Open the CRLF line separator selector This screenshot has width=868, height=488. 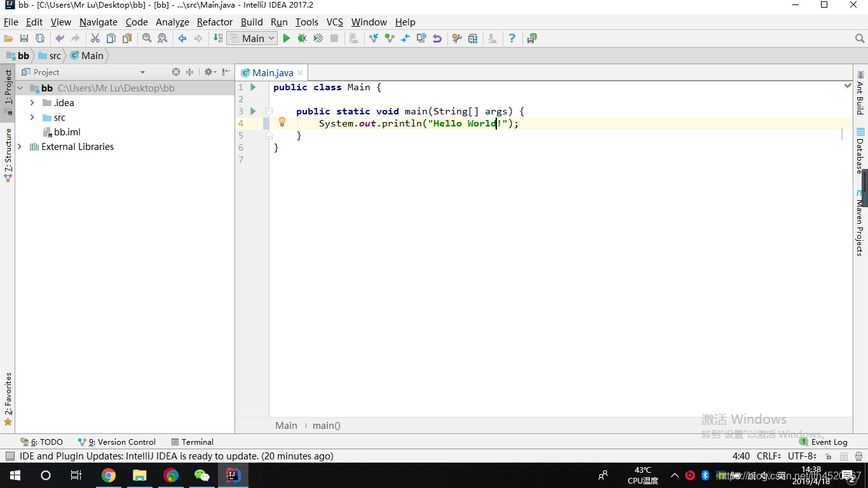point(769,456)
